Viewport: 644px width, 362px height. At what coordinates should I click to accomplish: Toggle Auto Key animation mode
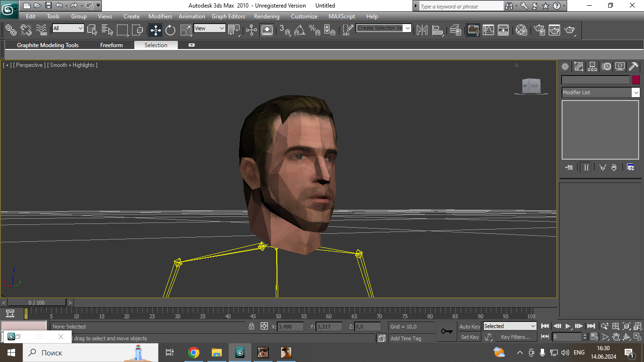point(470,327)
